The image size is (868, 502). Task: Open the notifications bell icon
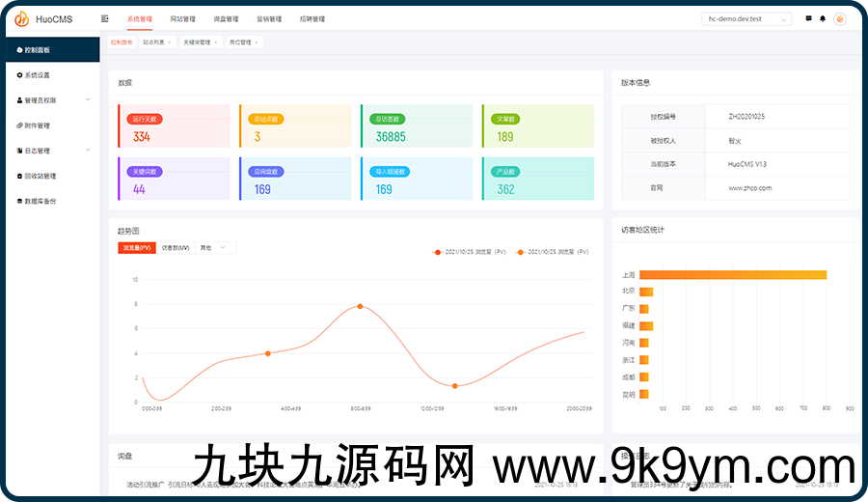pyautogui.click(x=823, y=19)
